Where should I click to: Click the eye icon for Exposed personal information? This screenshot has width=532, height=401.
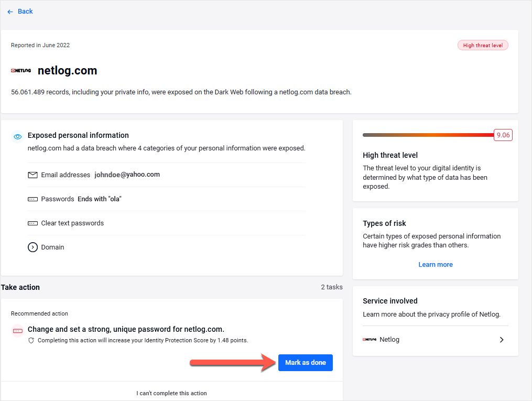coord(18,137)
